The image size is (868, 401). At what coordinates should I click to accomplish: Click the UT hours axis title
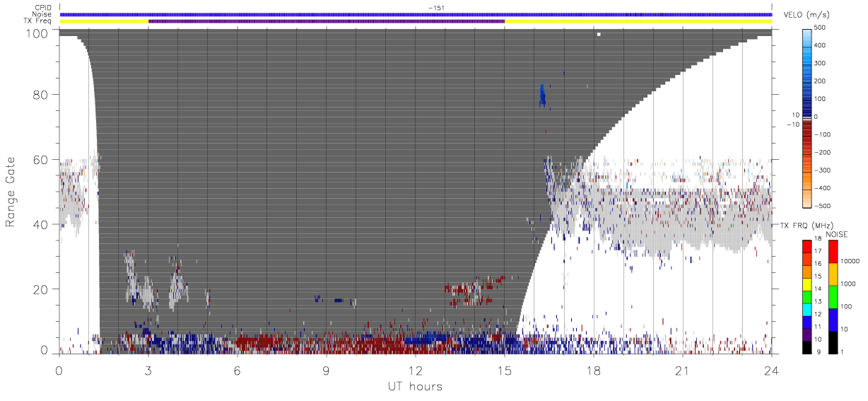pos(415,386)
